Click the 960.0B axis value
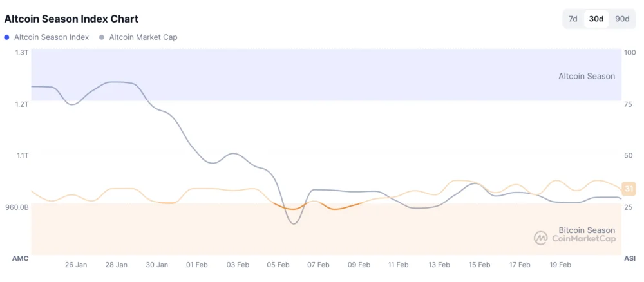The image size is (644, 282). coord(16,207)
